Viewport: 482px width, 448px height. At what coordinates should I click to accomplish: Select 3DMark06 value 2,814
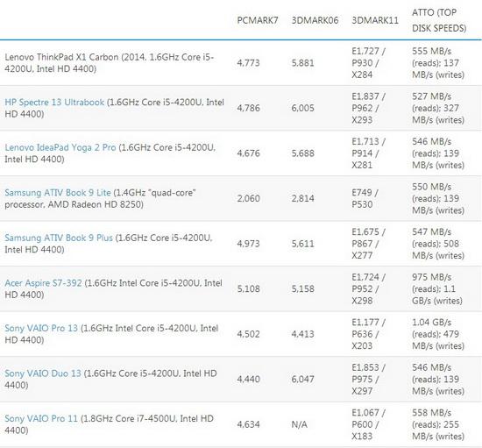303,199
